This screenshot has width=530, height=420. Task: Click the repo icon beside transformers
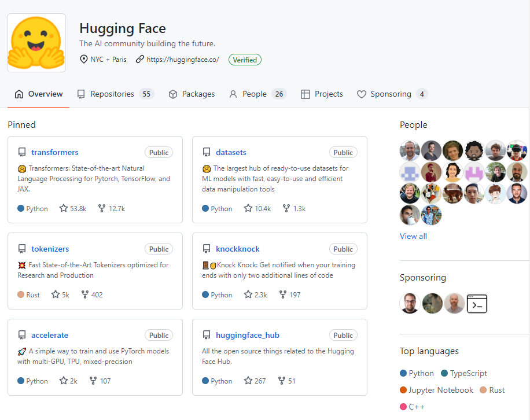coord(22,152)
